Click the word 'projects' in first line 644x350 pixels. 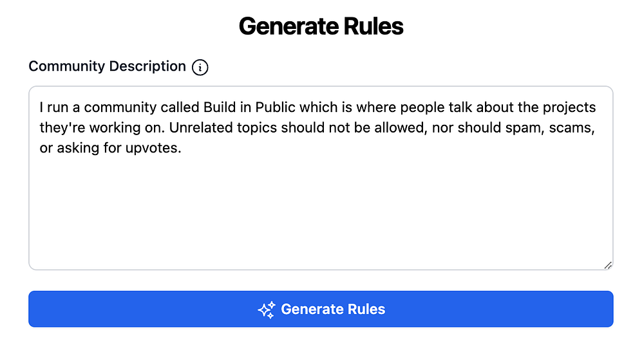[569, 107]
